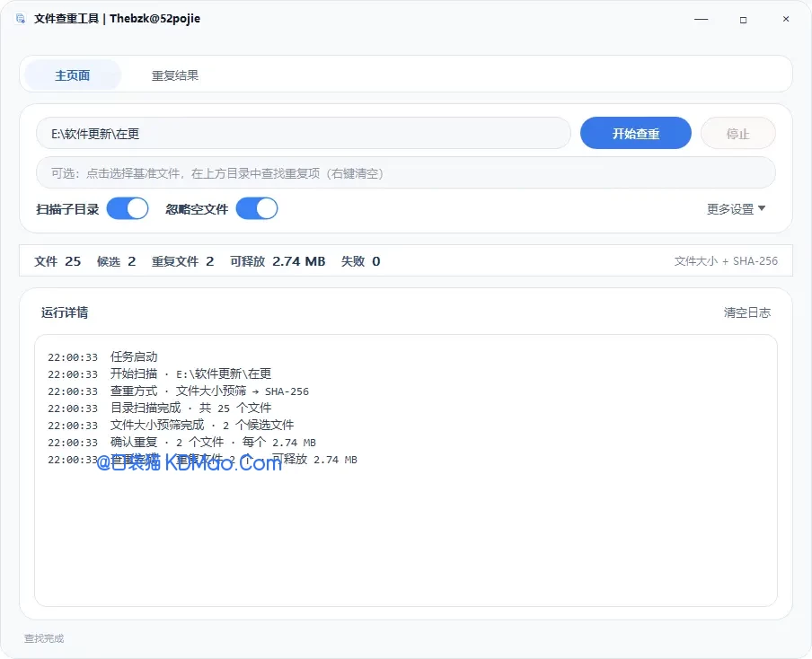Click the 候选 2 statistic
This screenshot has width=812, height=659.
click(x=116, y=261)
